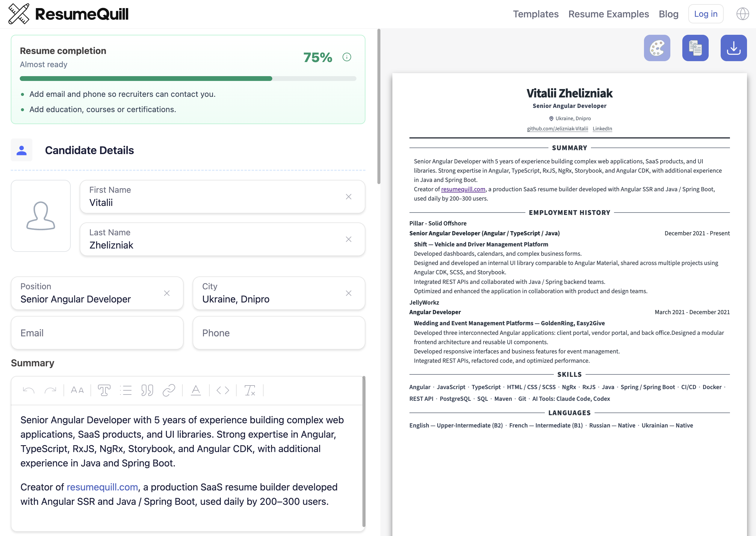Open the LinkedIn link in preview

tap(602, 129)
